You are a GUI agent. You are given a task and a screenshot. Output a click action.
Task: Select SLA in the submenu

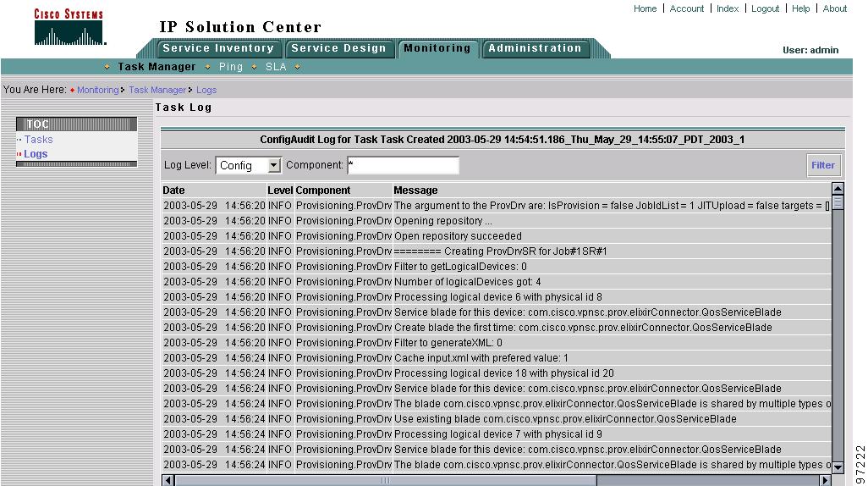(276, 67)
